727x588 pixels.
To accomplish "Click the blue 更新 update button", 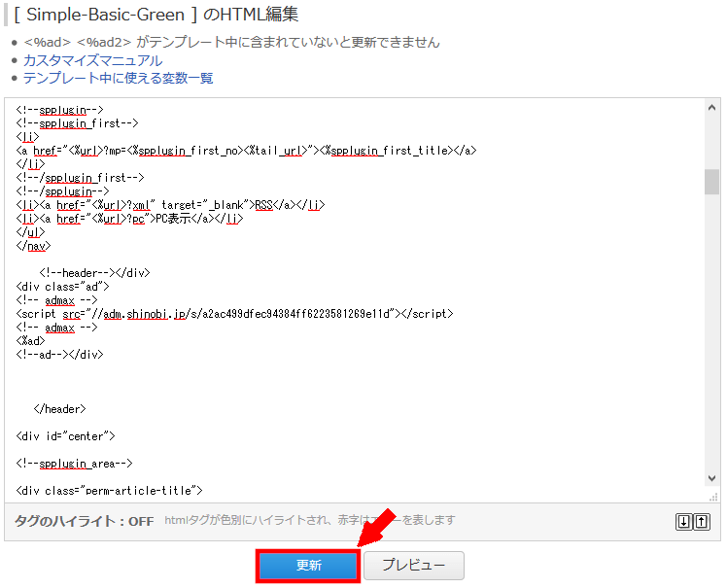I will 308,566.
